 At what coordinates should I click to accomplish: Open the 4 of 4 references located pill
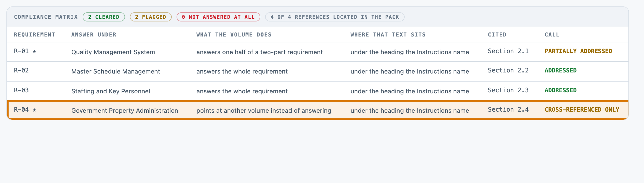click(x=335, y=17)
